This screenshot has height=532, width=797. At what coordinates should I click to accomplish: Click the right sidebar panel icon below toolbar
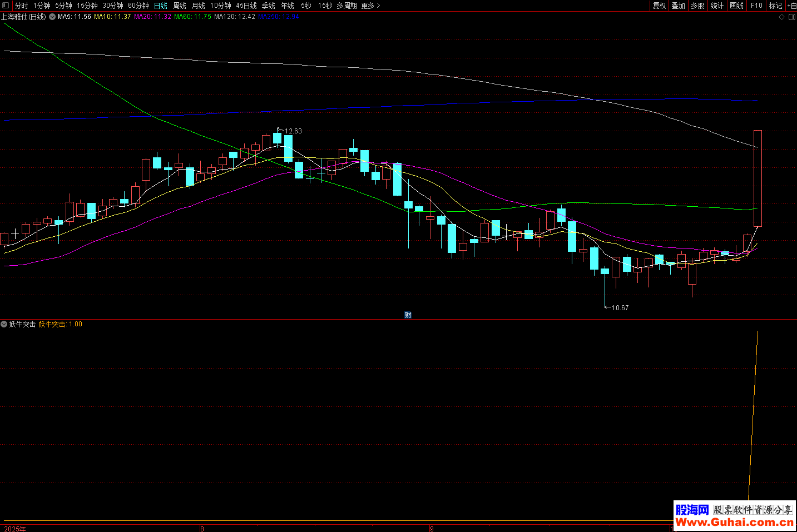792,17
